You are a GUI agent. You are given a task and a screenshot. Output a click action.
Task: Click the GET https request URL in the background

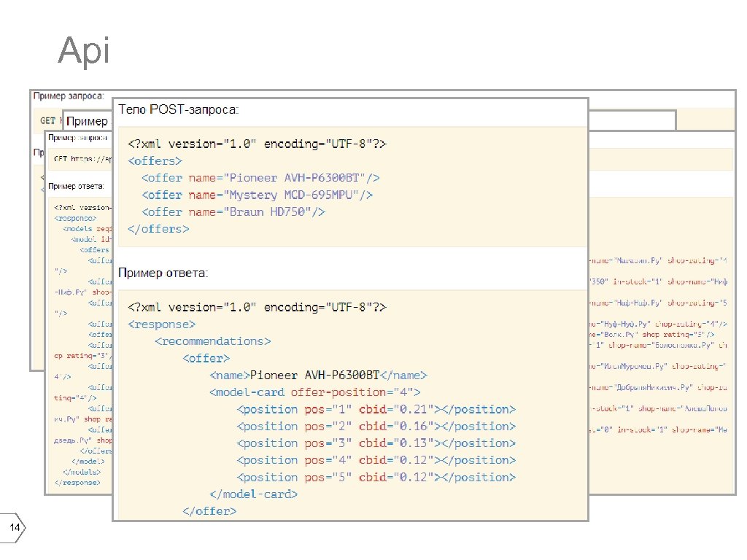pyautogui.click(x=82, y=157)
